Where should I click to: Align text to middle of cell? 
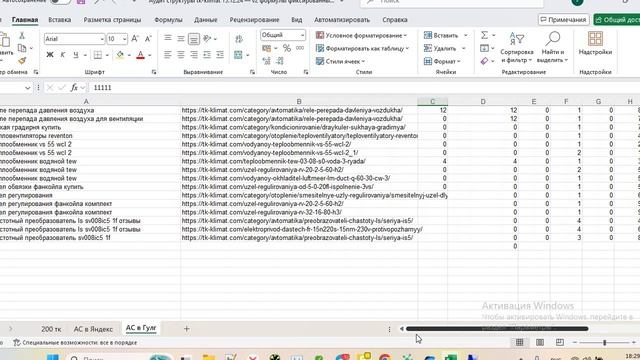click(181, 39)
